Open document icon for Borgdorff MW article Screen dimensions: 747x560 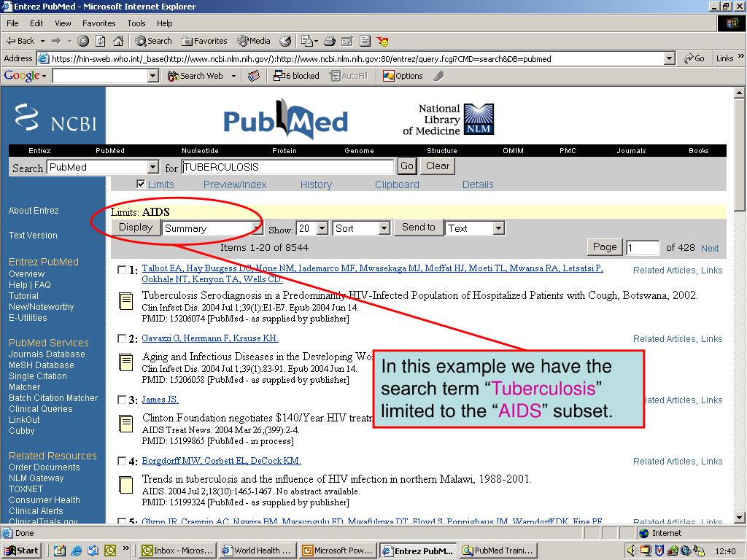click(x=125, y=485)
